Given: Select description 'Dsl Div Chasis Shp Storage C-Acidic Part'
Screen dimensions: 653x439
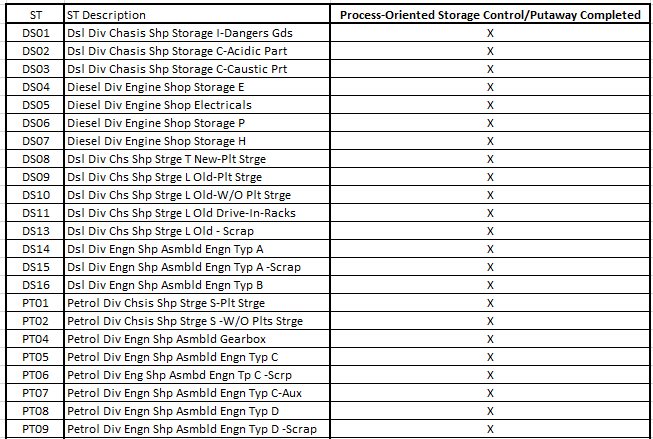Looking at the screenshot, I should tap(177, 51).
